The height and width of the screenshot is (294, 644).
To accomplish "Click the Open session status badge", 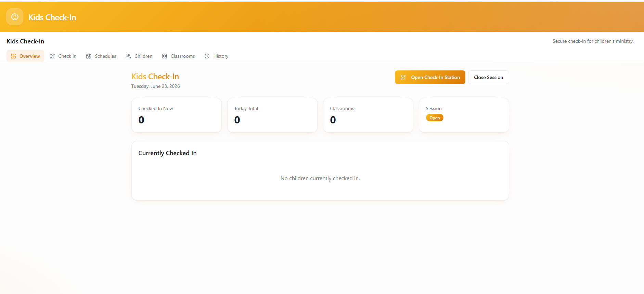I will point(435,118).
